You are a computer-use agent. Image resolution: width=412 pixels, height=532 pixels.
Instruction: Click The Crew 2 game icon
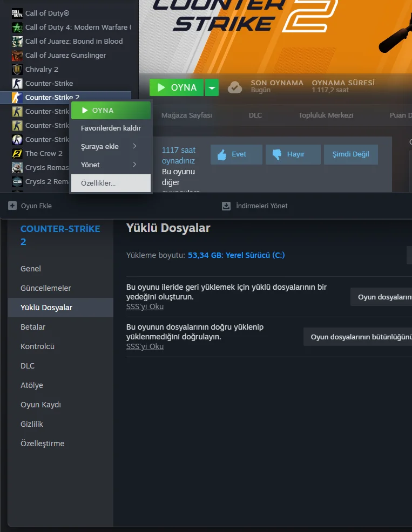click(x=17, y=153)
